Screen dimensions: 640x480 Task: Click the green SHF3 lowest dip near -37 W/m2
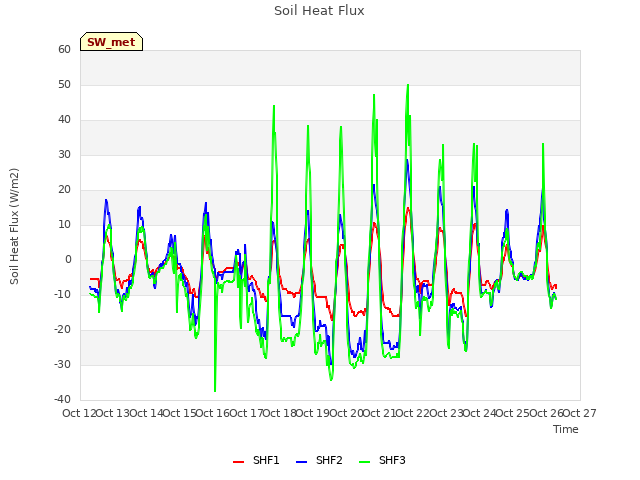[215, 391]
